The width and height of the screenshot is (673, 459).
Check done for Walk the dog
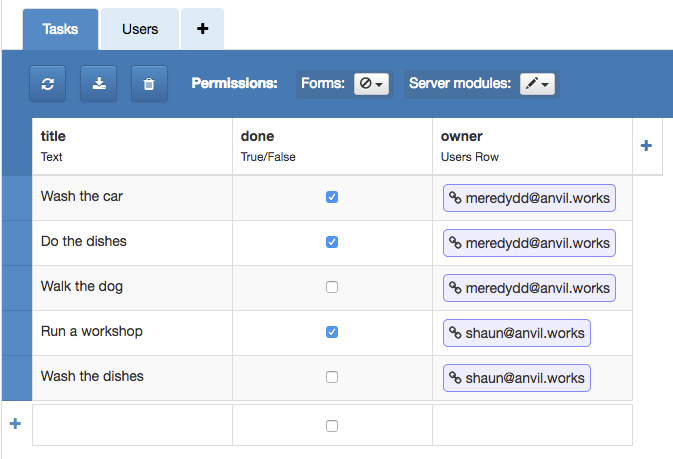point(332,287)
